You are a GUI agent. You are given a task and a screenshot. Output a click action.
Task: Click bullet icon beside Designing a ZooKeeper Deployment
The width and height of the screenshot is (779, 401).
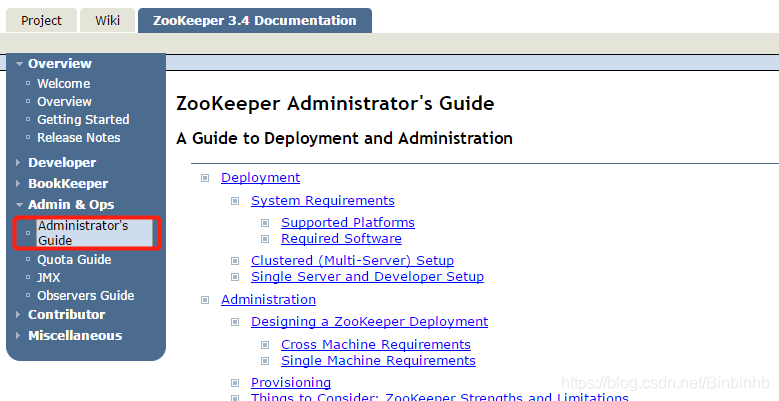pos(235,322)
